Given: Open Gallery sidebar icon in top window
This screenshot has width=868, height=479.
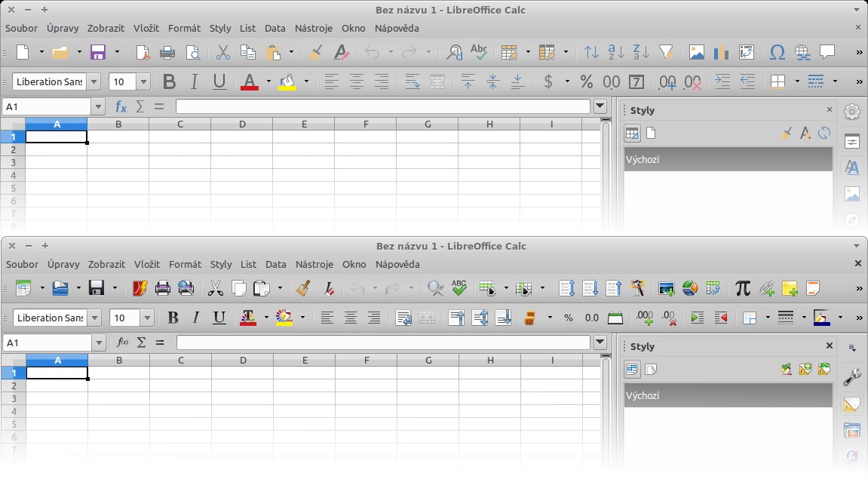Looking at the screenshot, I should [852, 194].
